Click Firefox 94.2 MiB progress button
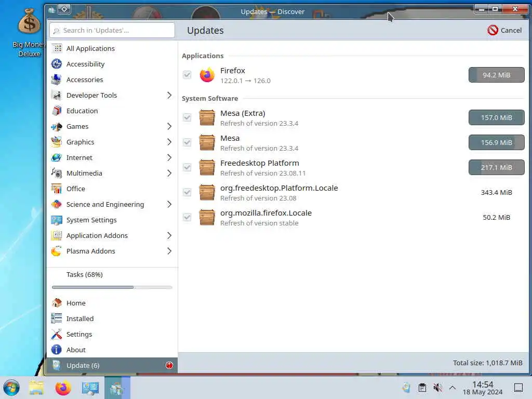The height and width of the screenshot is (399, 532). pyautogui.click(x=496, y=75)
